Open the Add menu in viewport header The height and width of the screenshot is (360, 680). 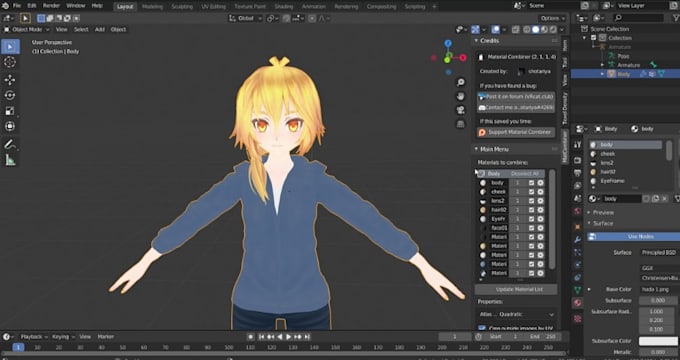(100, 29)
